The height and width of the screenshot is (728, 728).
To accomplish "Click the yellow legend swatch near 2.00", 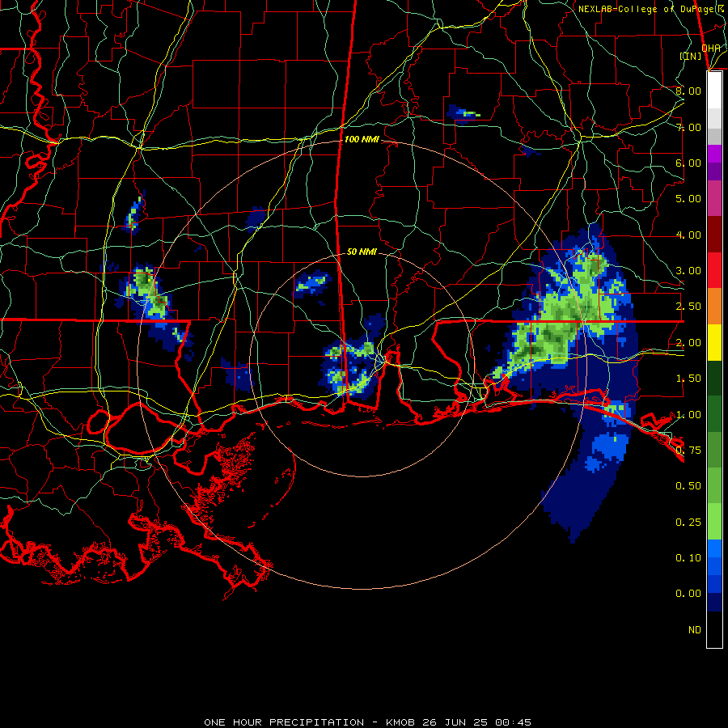I will (x=714, y=343).
